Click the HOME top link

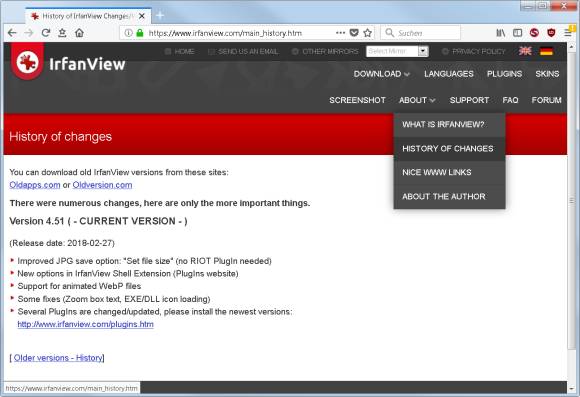click(179, 51)
